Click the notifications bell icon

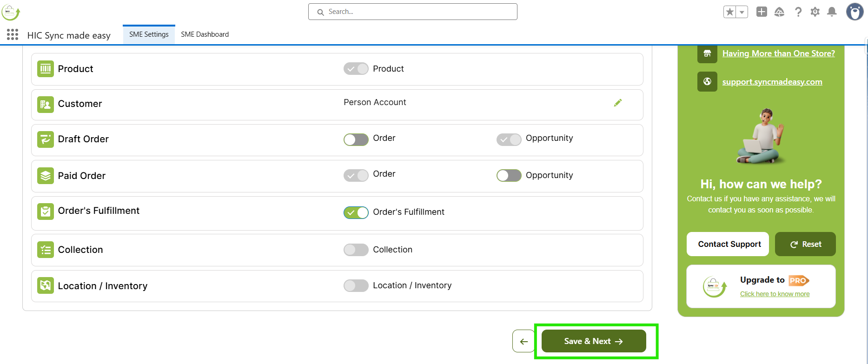coord(832,12)
